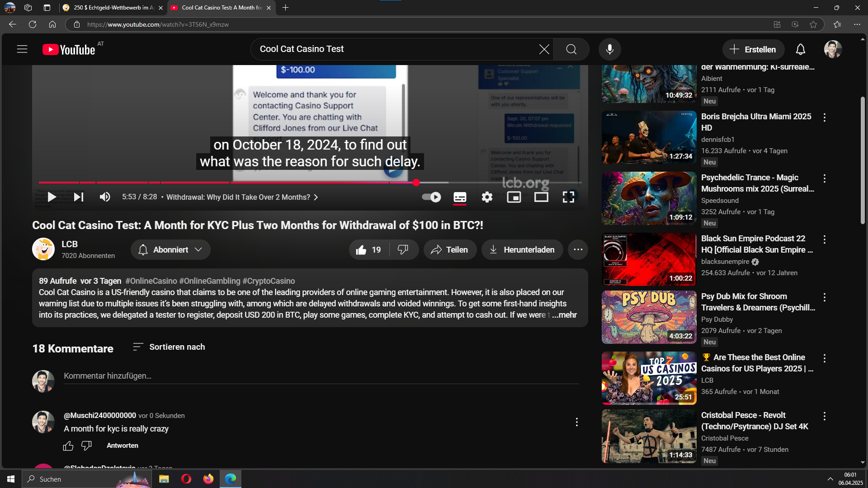Viewport: 868px width, 488px height.
Task: Like the Muschi2400000000 comment
Action: (x=68, y=446)
